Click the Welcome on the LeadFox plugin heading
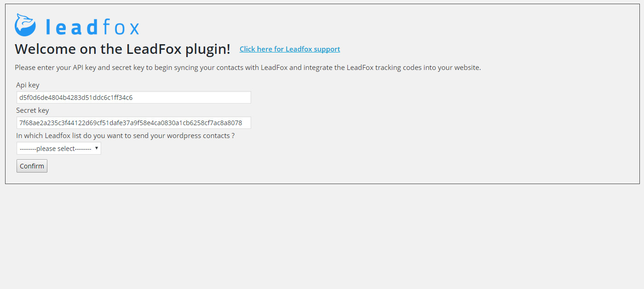The image size is (644, 289). pyautogui.click(x=122, y=49)
